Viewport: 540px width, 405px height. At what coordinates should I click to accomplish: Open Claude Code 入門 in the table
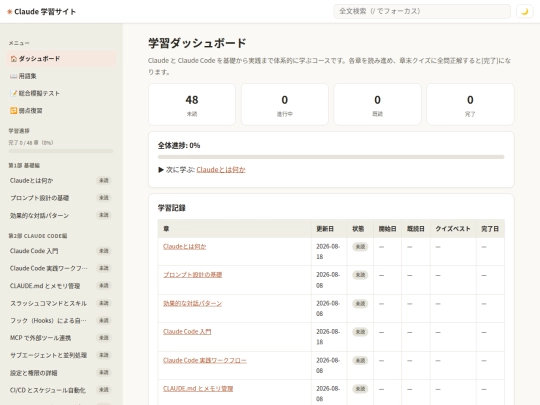[x=187, y=332]
